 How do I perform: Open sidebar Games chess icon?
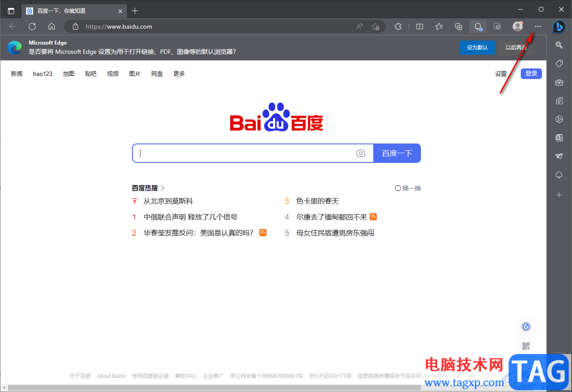(559, 101)
